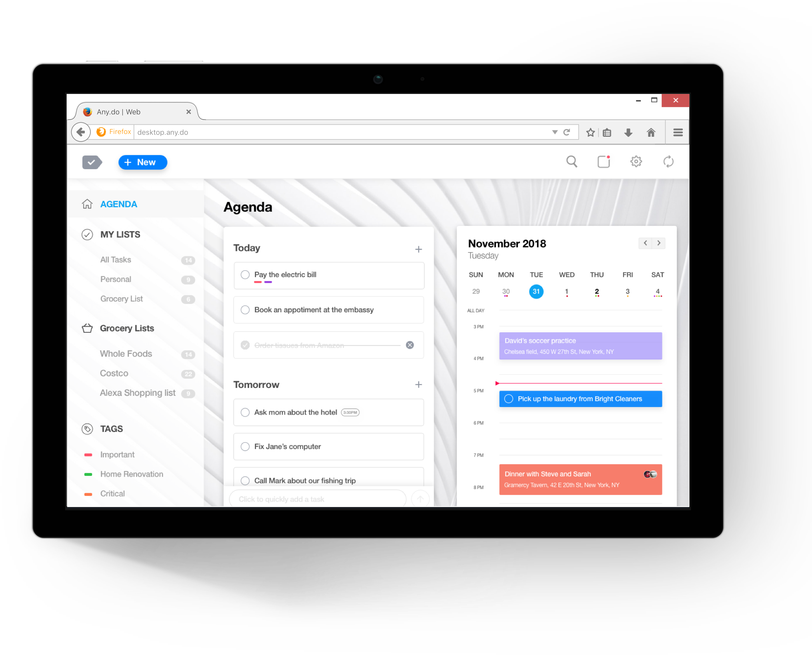Expand the Whole Foods grocery list
The image size is (812, 655).
[x=126, y=353]
